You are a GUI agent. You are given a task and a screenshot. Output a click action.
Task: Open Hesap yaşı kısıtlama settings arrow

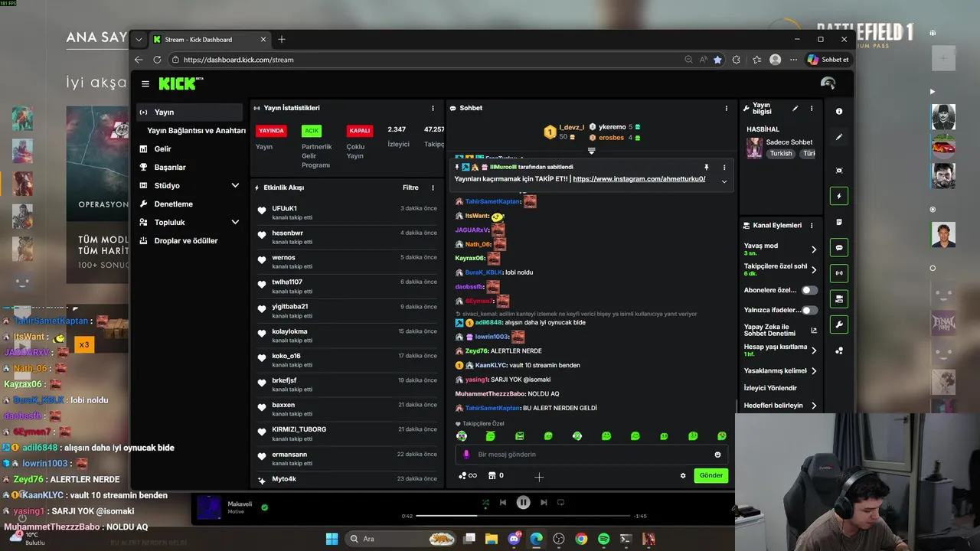(814, 350)
